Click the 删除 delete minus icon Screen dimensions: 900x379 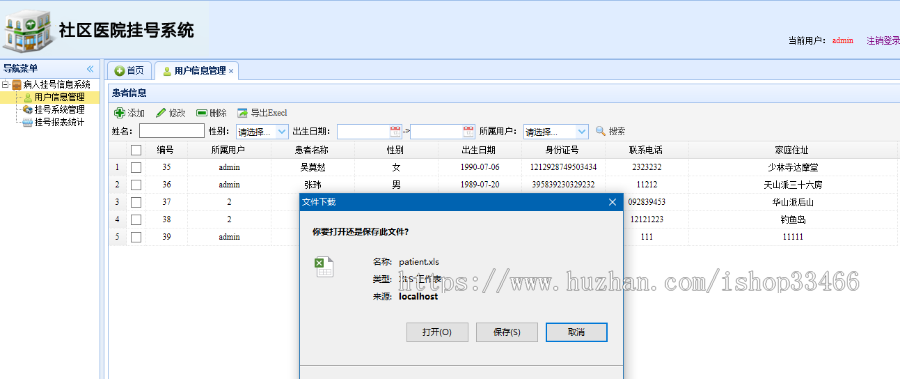pyautogui.click(x=201, y=113)
